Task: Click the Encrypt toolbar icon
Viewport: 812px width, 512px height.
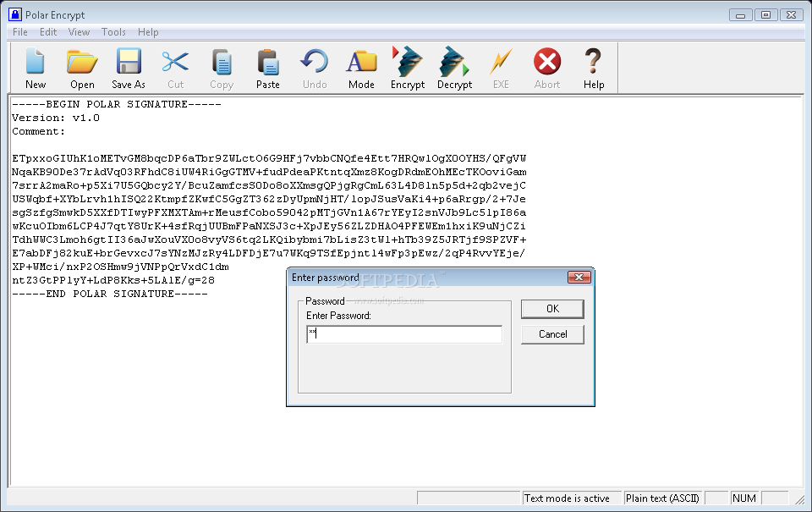Action: point(408,62)
